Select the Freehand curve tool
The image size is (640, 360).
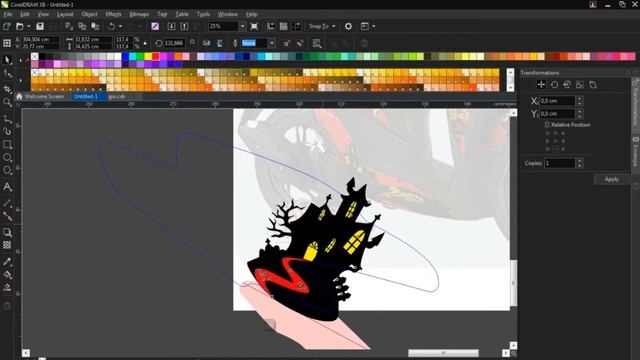coord(7,119)
